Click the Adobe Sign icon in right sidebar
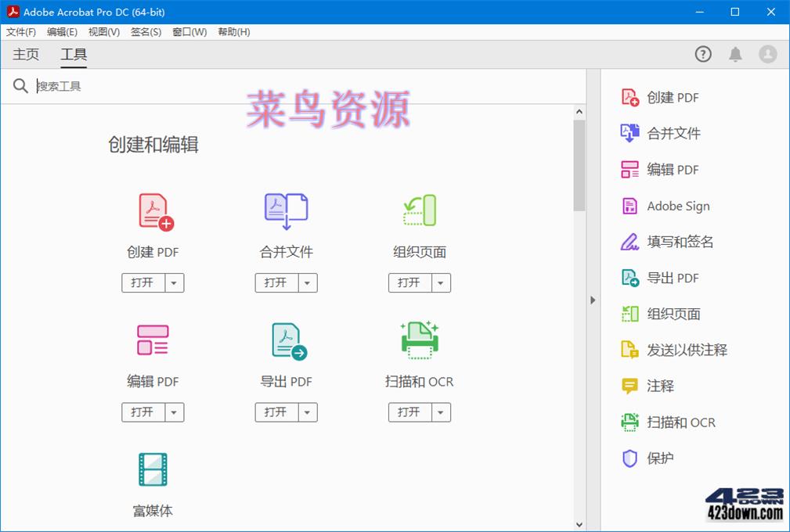Viewport: 790px width, 532px height. [x=631, y=206]
